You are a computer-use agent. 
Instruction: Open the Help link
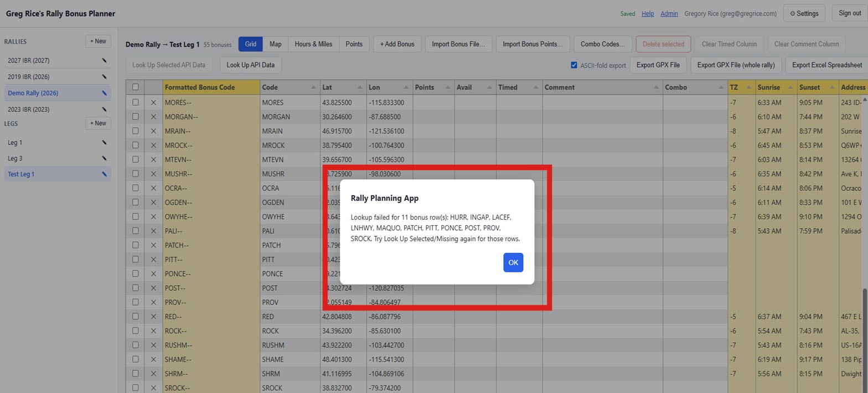coord(648,14)
